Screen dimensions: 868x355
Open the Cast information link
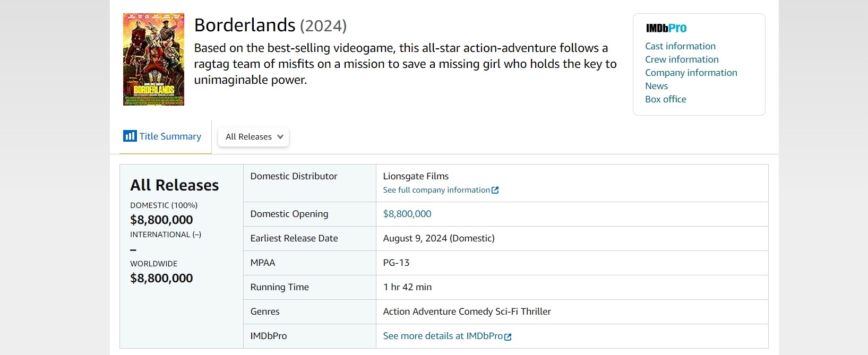(x=680, y=46)
